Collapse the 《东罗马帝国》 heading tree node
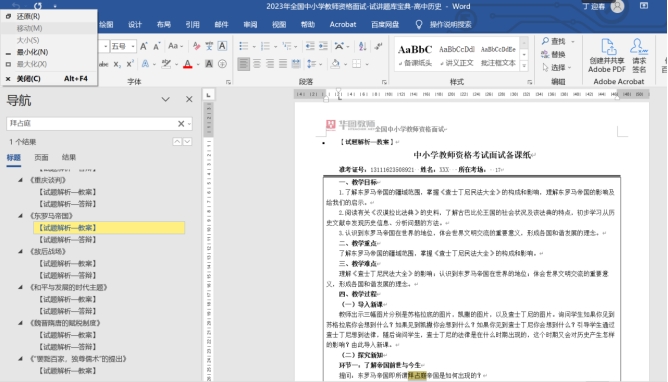Viewport: 668px width, 382px height. pos(20,215)
